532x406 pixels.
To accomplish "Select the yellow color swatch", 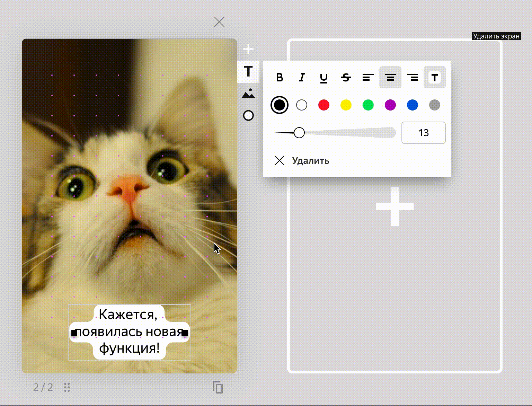I will pyautogui.click(x=346, y=105).
